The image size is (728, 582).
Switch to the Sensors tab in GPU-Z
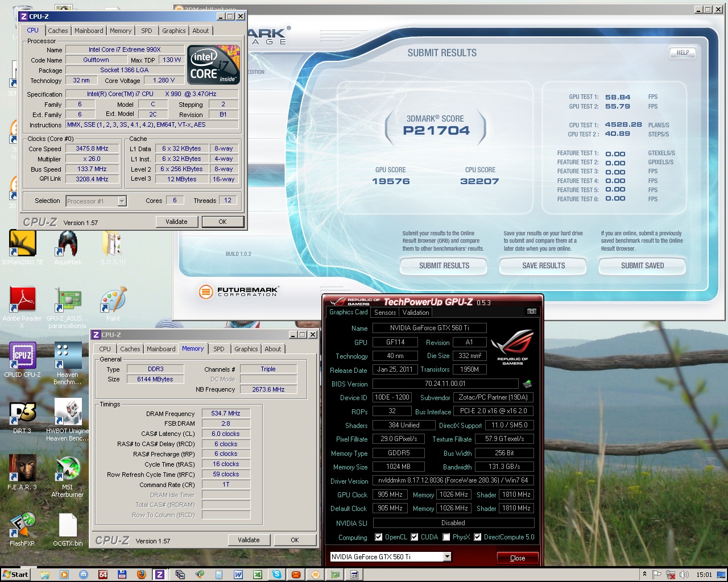pos(385,313)
